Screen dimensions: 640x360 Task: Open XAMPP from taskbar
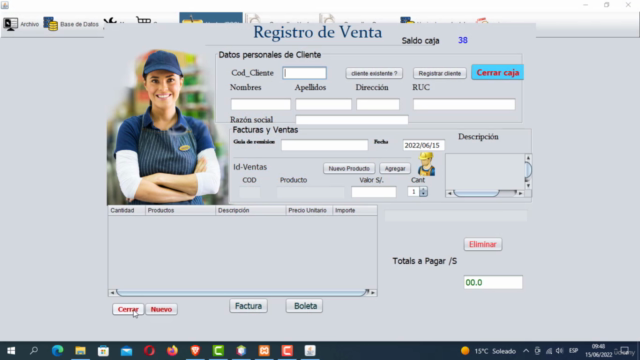264,351
